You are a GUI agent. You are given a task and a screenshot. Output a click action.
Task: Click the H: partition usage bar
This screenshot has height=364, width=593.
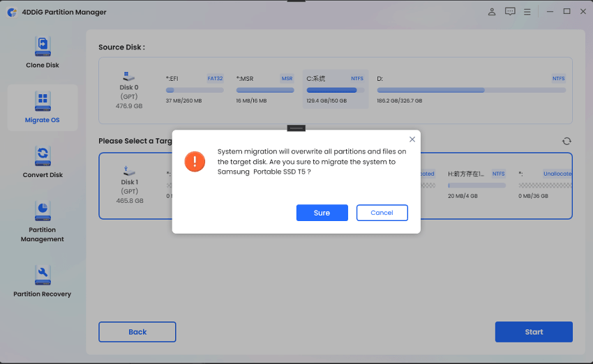click(x=476, y=185)
